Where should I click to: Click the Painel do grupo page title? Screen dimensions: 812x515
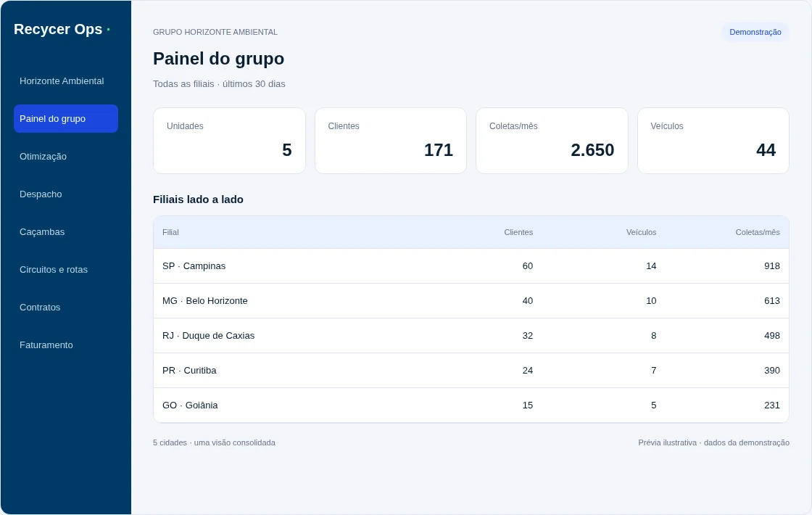coord(218,59)
